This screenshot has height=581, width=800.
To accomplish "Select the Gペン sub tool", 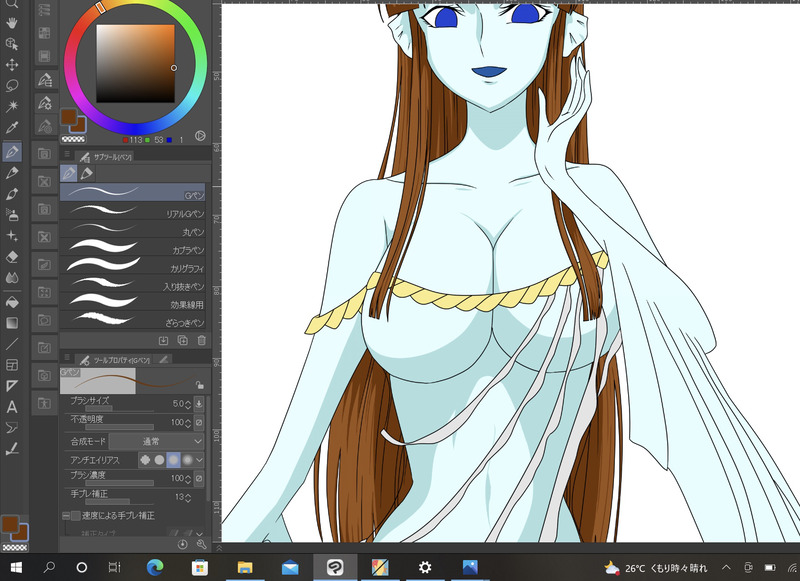I will click(x=133, y=192).
